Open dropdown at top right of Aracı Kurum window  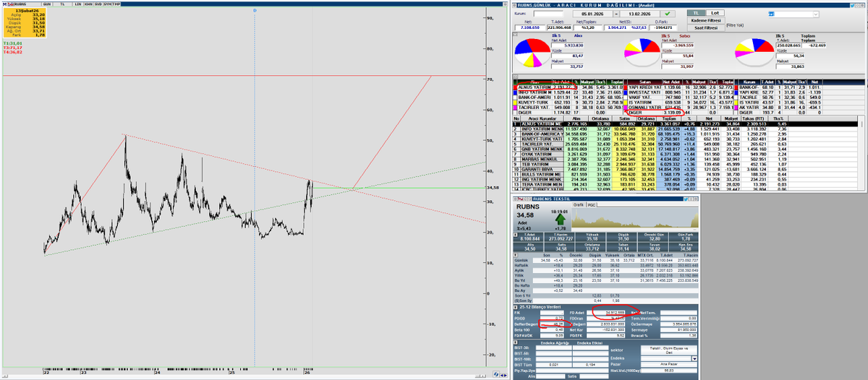(816, 14)
